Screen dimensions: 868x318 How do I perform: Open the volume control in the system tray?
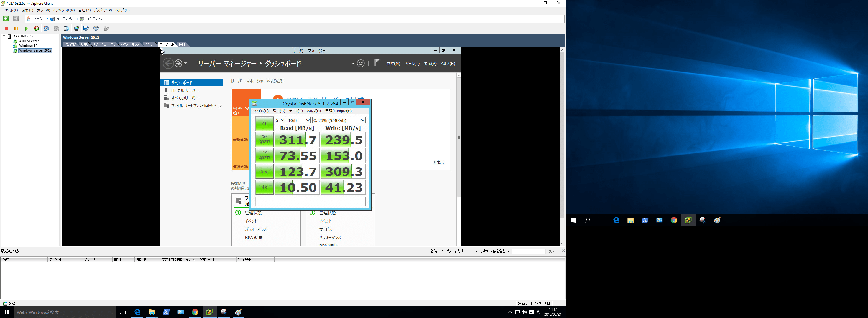(524, 312)
